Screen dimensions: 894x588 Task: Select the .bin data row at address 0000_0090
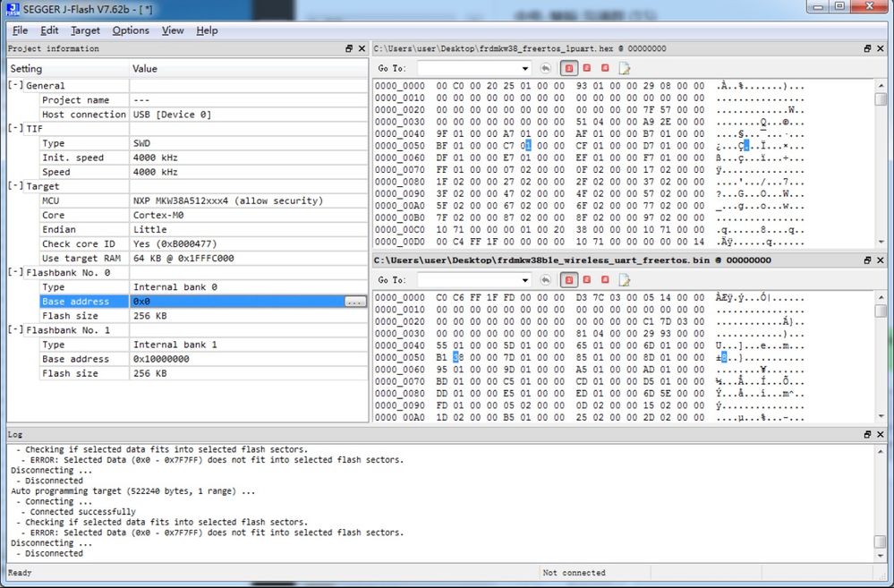(x=590, y=405)
